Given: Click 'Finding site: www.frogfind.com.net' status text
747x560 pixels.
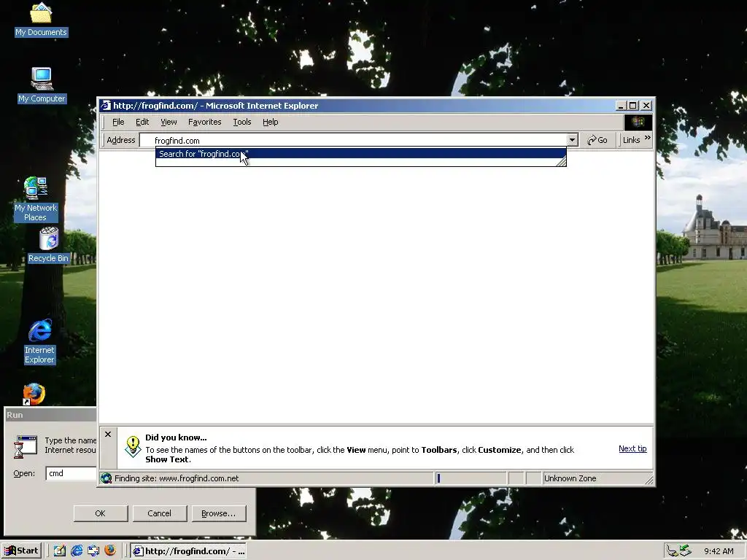Looking at the screenshot, I should click(x=177, y=478).
